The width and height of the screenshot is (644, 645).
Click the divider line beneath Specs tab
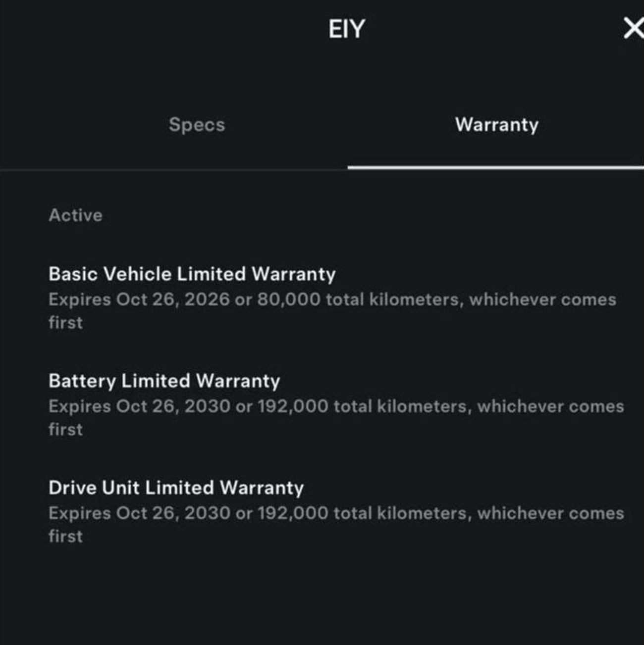173,169
